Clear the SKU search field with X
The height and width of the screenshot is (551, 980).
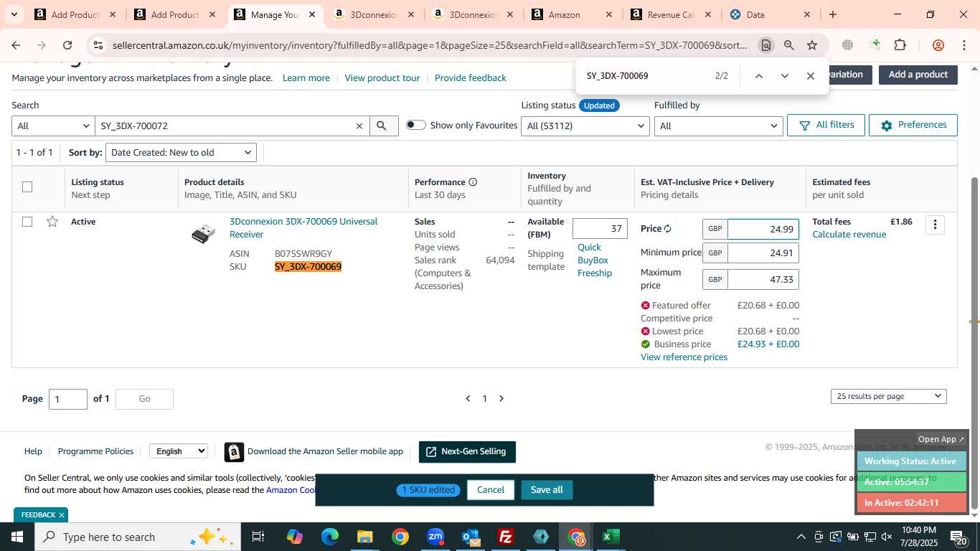359,126
